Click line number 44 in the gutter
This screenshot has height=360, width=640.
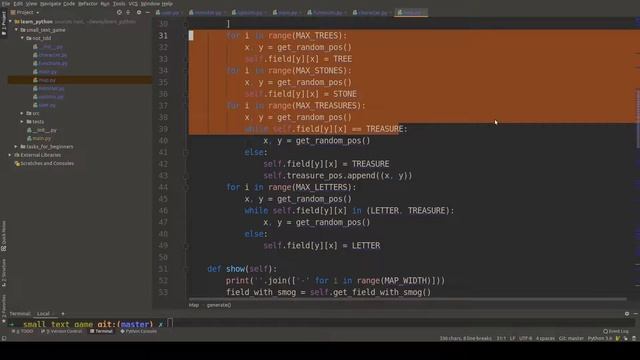(163, 187)
